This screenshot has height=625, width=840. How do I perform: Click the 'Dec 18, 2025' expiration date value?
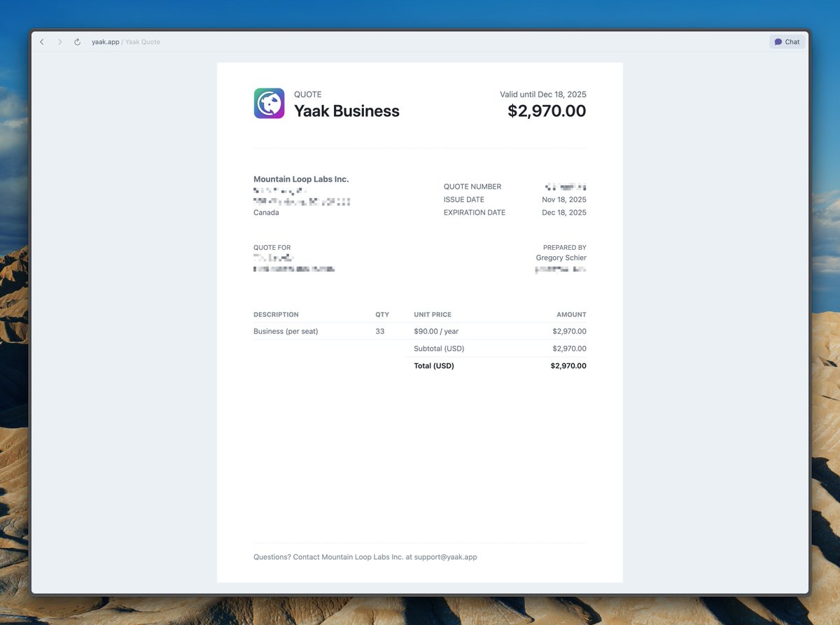coord(564,213)
